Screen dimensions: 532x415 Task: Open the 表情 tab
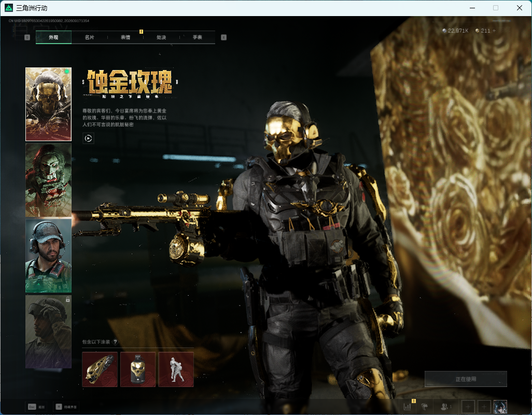click(x=125, y=37)
